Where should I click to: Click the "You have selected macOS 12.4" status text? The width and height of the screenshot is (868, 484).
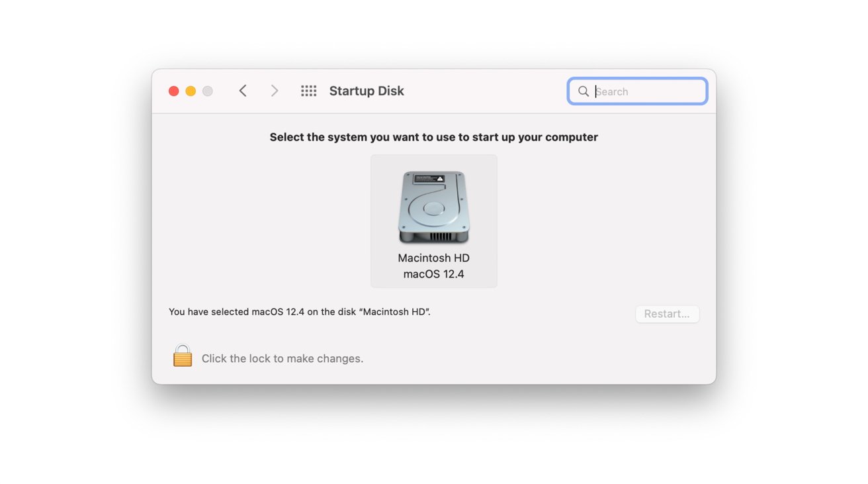pyautogui.click(x=300, y=311)
